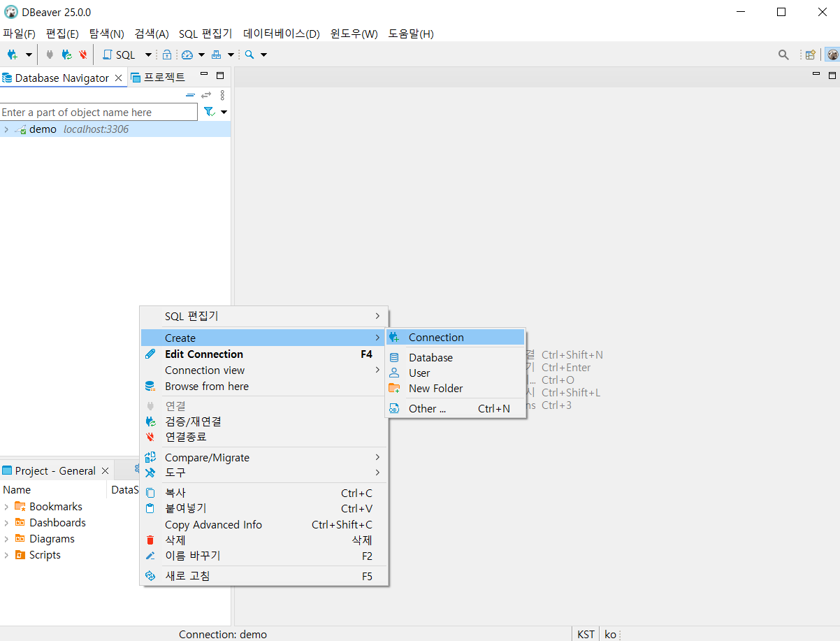Screen dimensions: 840x641
Task: Open the 윈도우(W) menu
Action: coord(354,34)
